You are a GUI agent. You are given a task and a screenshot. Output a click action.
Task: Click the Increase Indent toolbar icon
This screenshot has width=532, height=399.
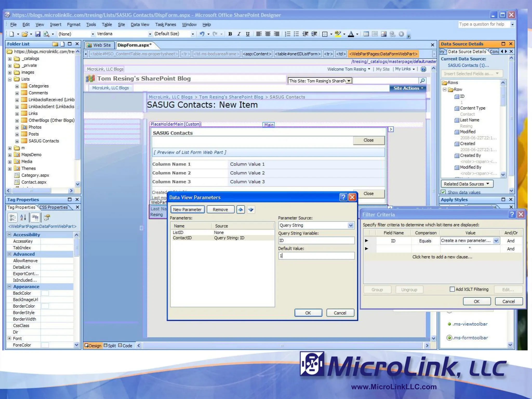click(x=314, y=34)
